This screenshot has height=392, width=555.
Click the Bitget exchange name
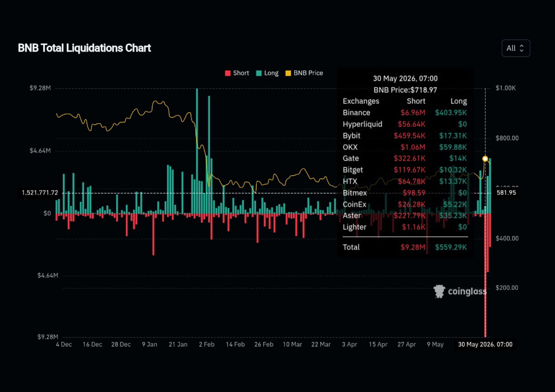pyautogui.click(x=353, y=170)
